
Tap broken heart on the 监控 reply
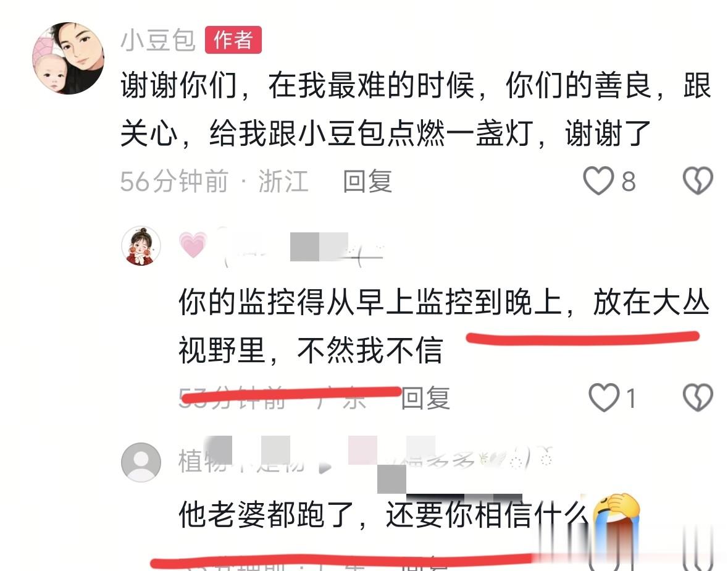coord(698,398)
